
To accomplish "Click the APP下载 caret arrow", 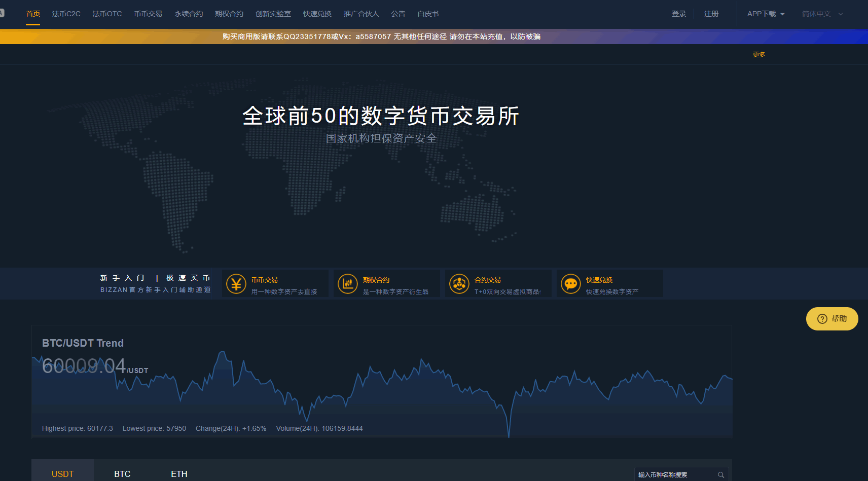I will coord(782,14).
